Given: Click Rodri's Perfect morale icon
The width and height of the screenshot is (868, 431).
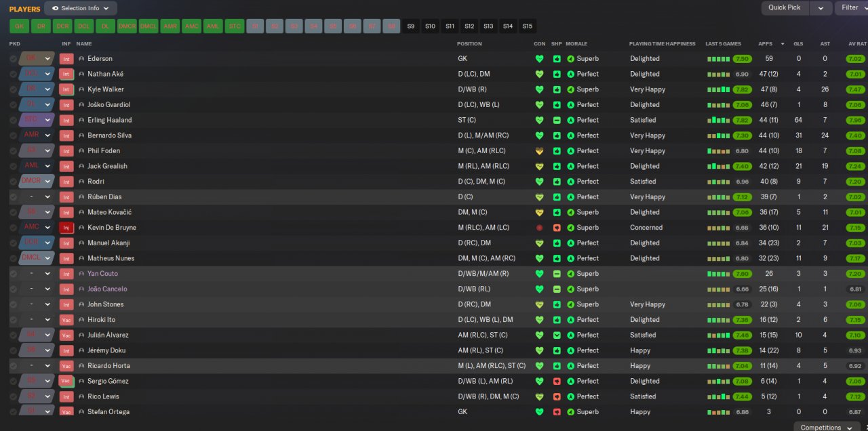Looking at the screenshot, I should coord(571,182).
